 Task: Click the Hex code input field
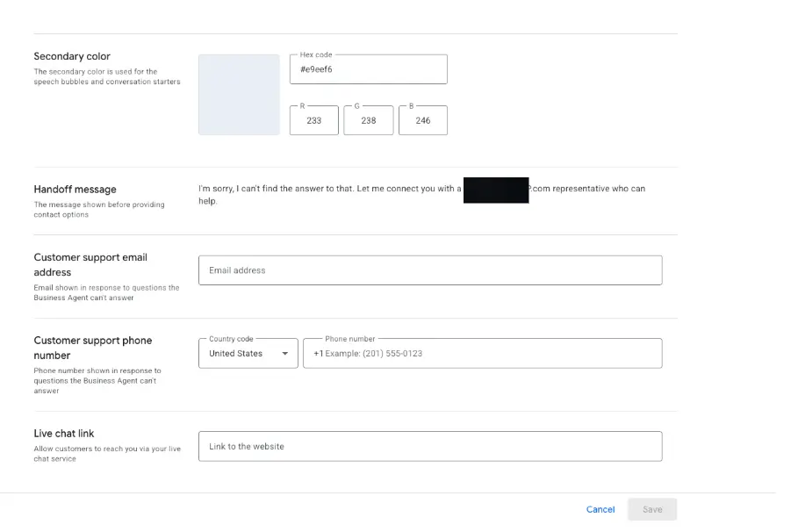368,68
